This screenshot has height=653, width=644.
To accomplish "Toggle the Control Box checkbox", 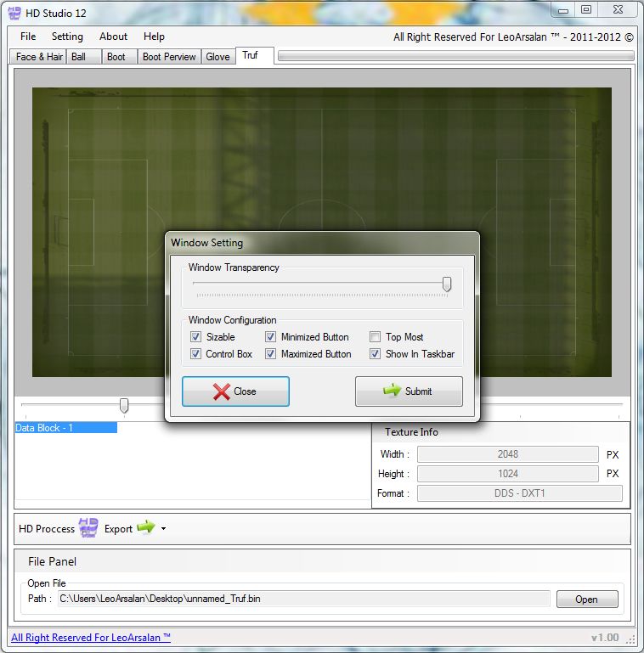I will click(x=196, y=354).
